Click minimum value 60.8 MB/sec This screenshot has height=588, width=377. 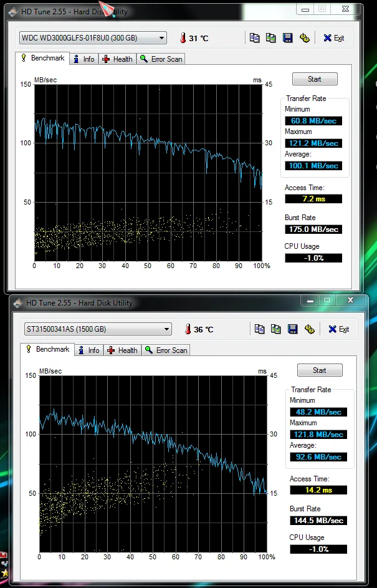pos(313,121)
